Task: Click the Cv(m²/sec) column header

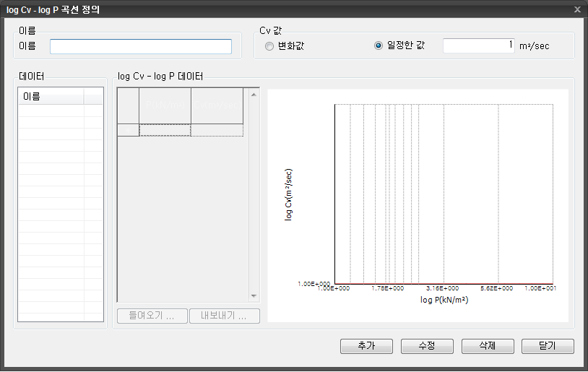Action: tap(217, 105)
